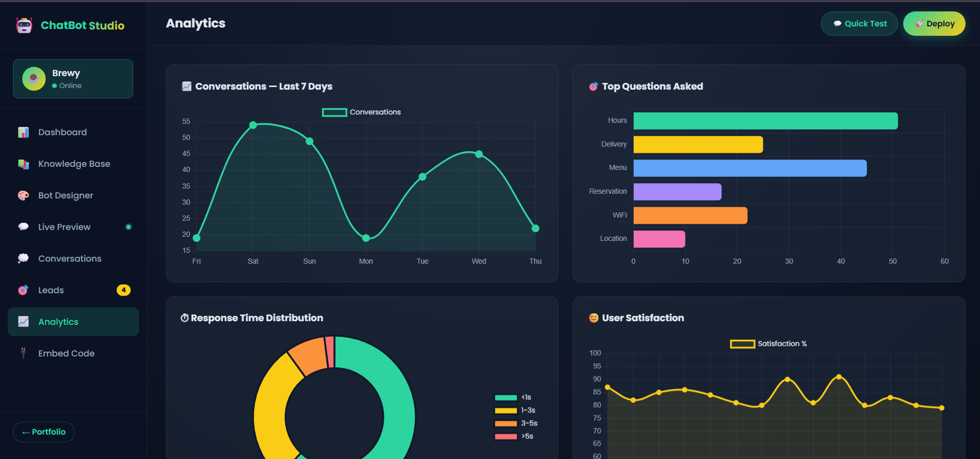Click the stopwatch icon beside Response Time Distribution

click(185, 318)
